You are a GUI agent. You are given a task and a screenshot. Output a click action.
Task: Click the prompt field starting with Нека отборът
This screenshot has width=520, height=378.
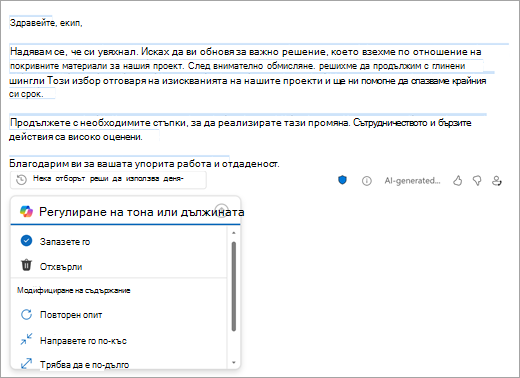[108, 180]
